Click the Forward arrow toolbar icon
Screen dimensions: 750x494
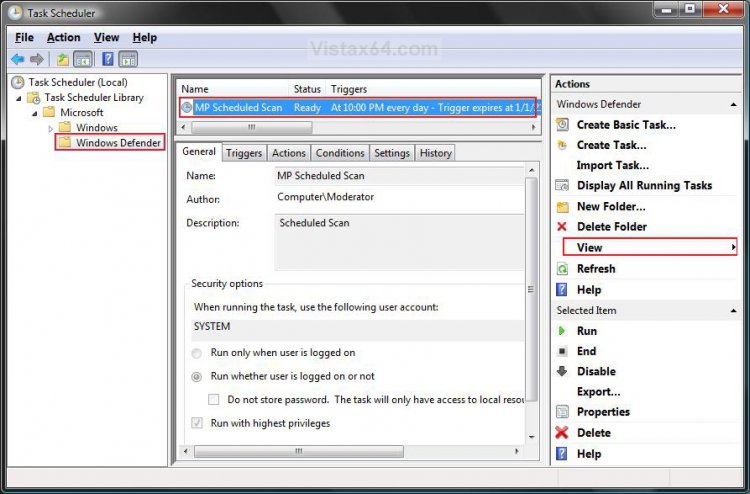pos(36,59)
